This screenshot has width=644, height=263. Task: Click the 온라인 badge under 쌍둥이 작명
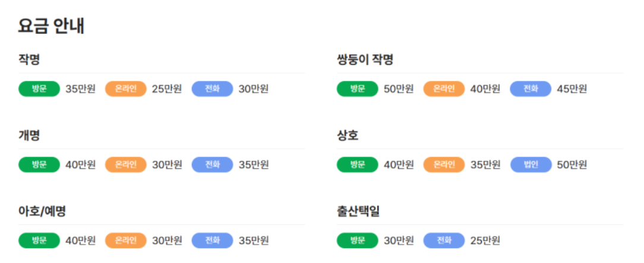point(444,89)
